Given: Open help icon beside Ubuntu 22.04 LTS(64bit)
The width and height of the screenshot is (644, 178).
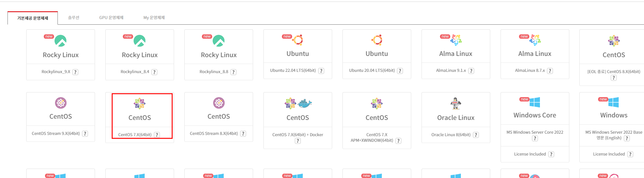Looking at the screenshot, I should (321, 71).
